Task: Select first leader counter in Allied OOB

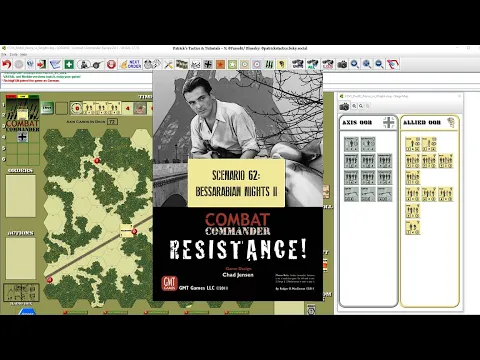Action: point(413,144)
